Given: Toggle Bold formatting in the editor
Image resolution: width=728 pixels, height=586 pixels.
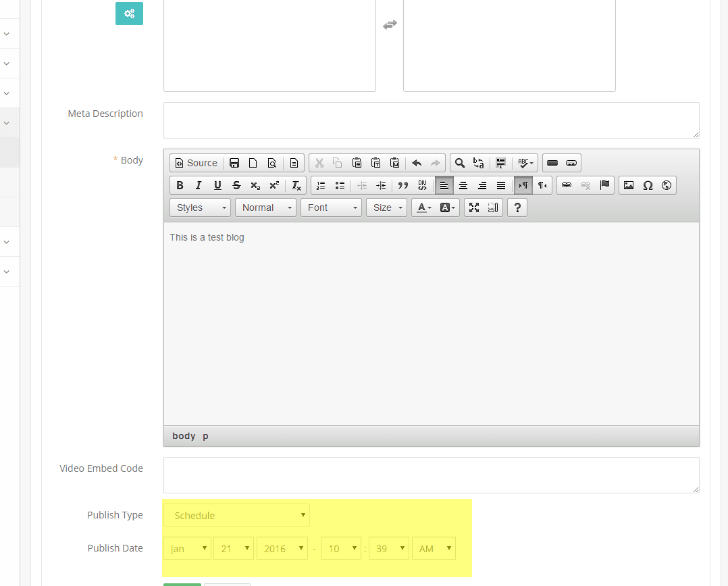Looking at the screenshot, I should pyautogui.click(x=180, y=185).
